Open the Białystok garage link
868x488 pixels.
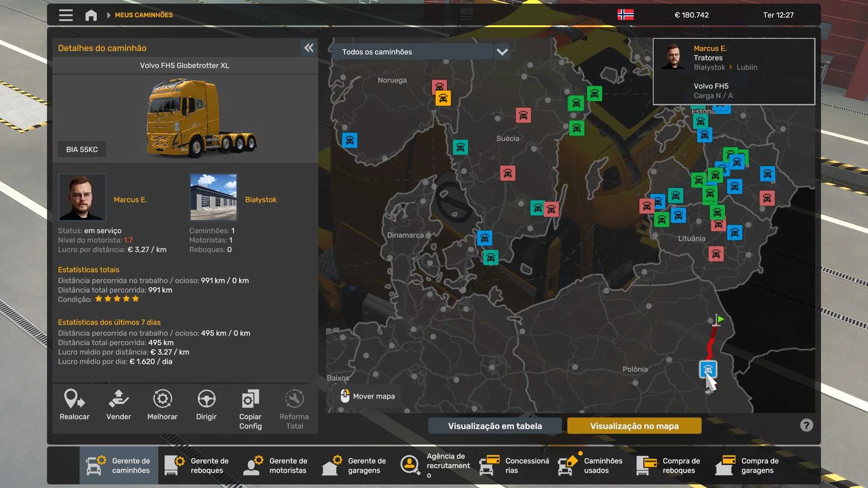coord(261,200)
